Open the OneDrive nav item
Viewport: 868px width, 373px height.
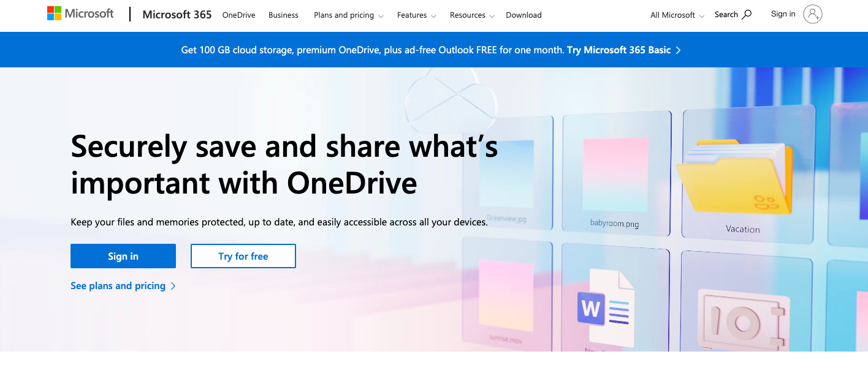pos(239,15)
